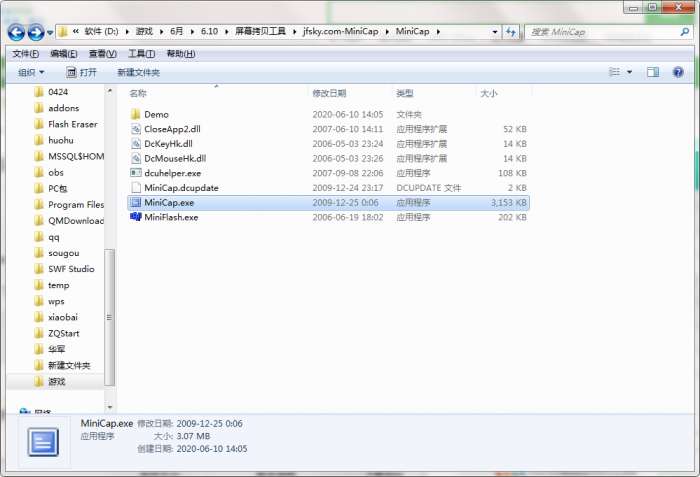This screenshot has width=700, height=477.
Task: Click the change view icon
Action: (615, 72)
